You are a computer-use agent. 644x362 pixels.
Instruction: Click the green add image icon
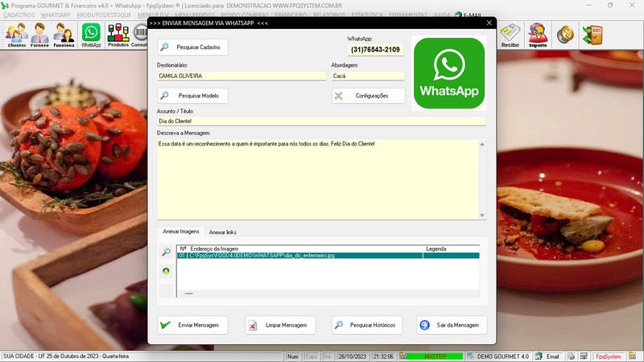(166, 271)
